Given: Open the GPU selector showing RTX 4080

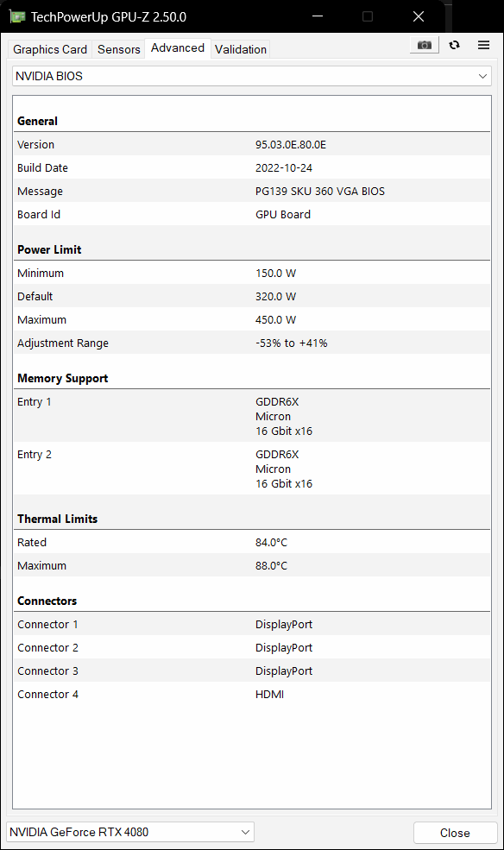Looking at the screenshot, I should 129,831.
